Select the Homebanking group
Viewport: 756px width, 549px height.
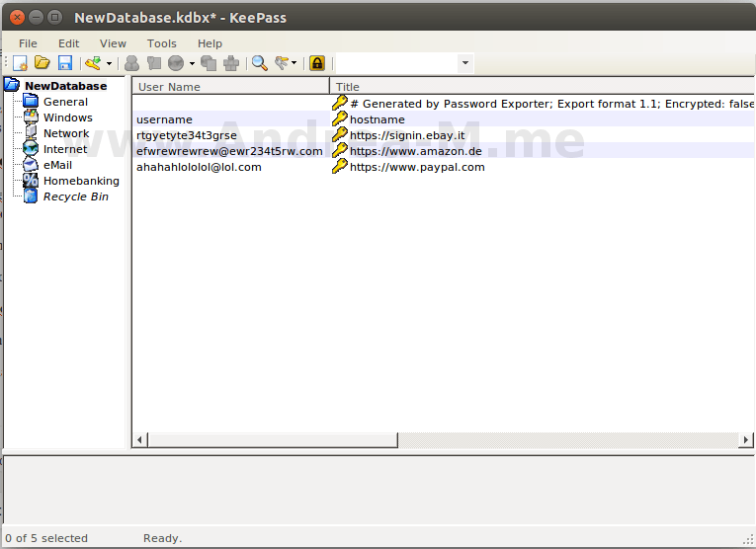(x=81, y=181)
